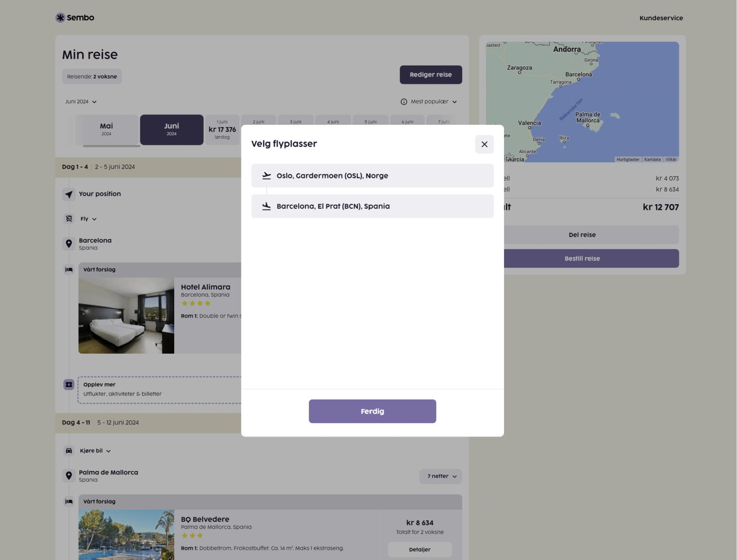Click Bestill reise button
This screenshot has width=737, height=560.
pyautogui.click(x=591, y=258)
